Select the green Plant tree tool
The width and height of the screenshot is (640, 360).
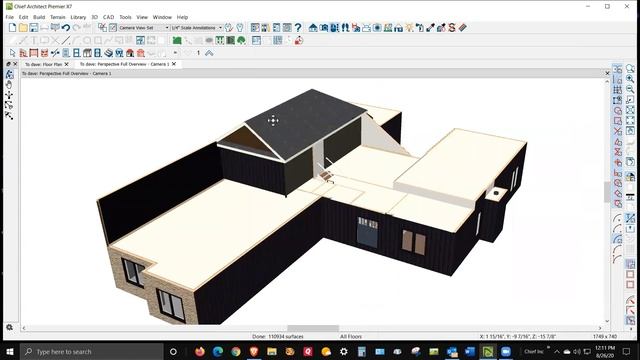click(241, 40)
